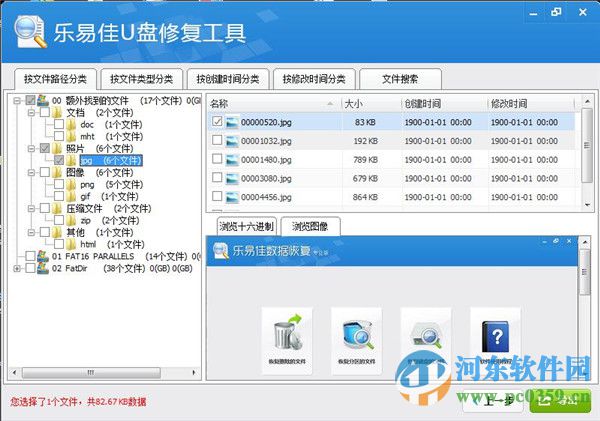Check the 00003080.jpg checkbox
The image size is (600, 421).
coord(217,177)
